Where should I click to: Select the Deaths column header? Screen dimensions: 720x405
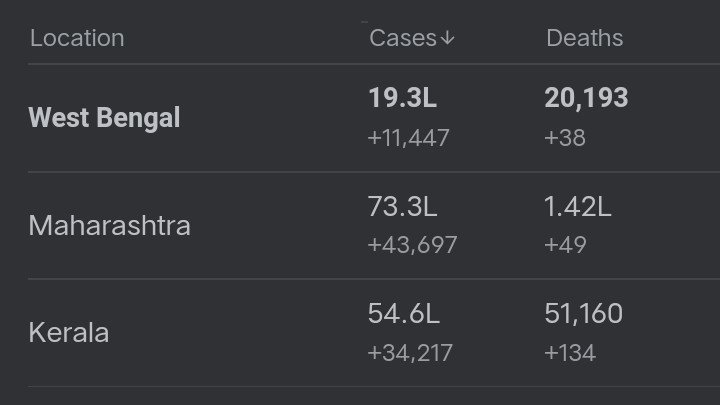tap(584, 38)
